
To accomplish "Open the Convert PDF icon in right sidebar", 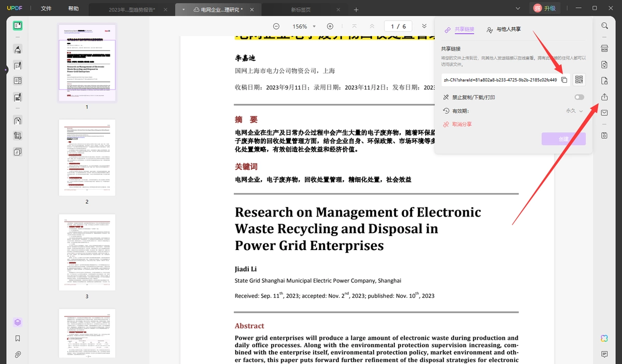I will pos(604,65).
